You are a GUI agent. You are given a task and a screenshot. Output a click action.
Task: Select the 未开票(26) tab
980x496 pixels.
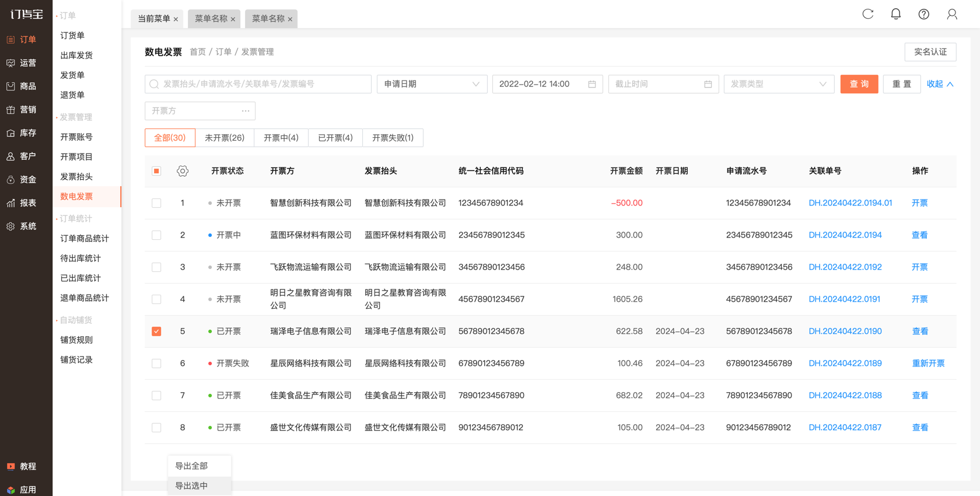tap(225, 138)
